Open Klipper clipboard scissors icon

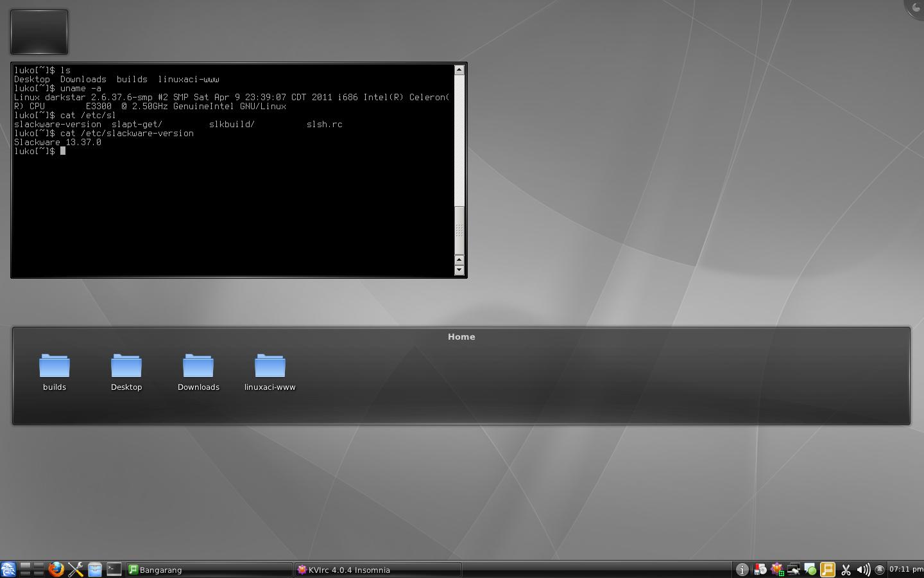pyautogui.click(x=846, y=570)
